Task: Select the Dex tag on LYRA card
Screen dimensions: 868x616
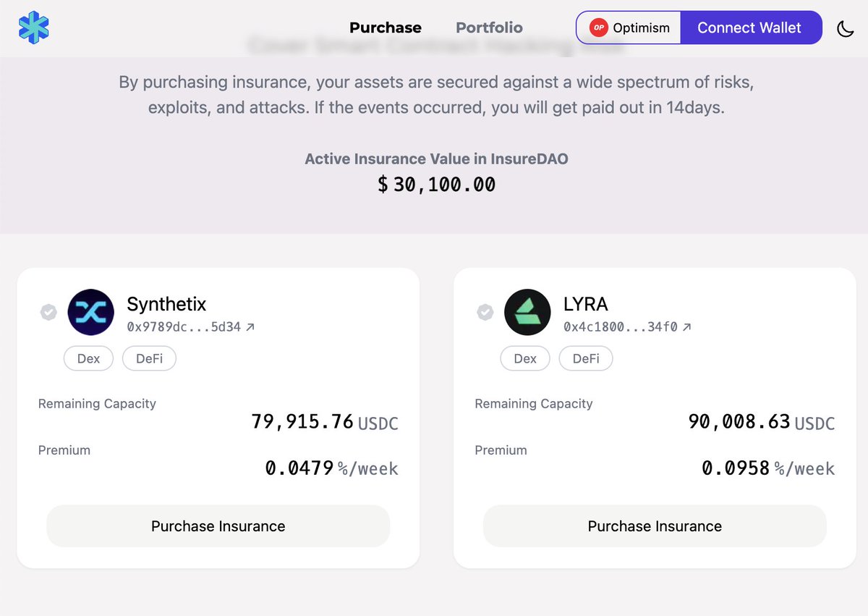Action: click(525, 358)
